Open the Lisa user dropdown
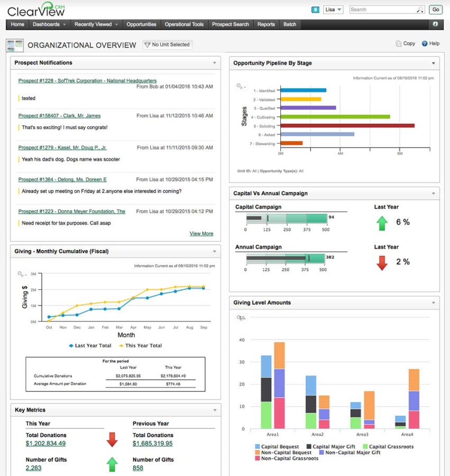Screen dimensions: 450x476 click(334, 10)
